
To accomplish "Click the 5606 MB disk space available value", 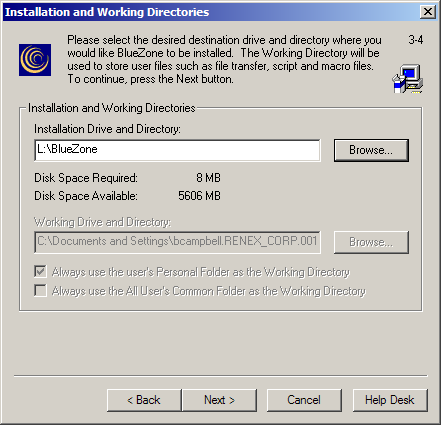I will coord(199,196).
